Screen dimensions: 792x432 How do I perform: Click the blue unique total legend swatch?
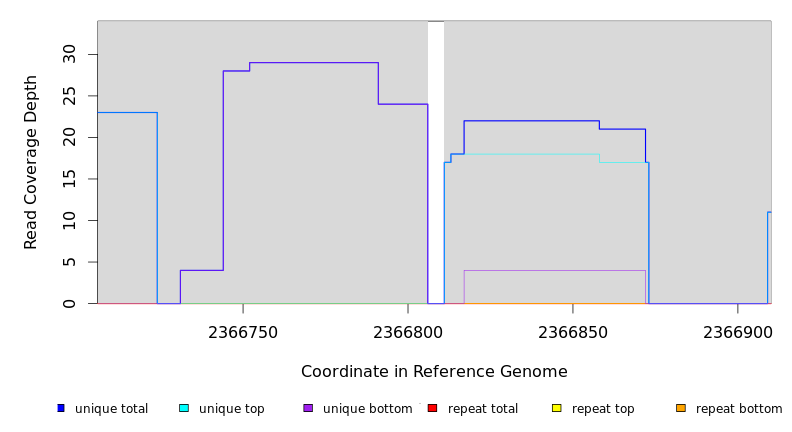[61, 408]
